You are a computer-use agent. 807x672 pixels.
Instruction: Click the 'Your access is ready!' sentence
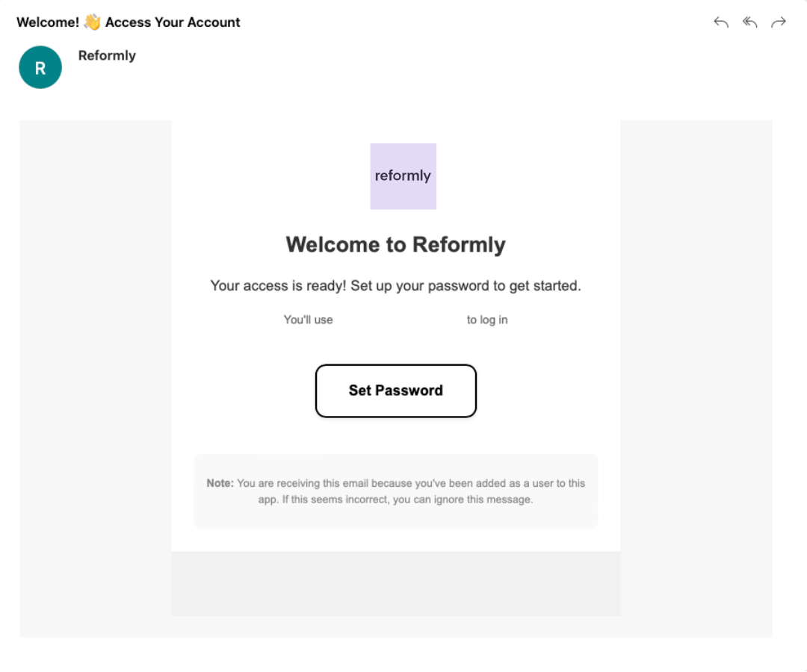coord(276,286)
